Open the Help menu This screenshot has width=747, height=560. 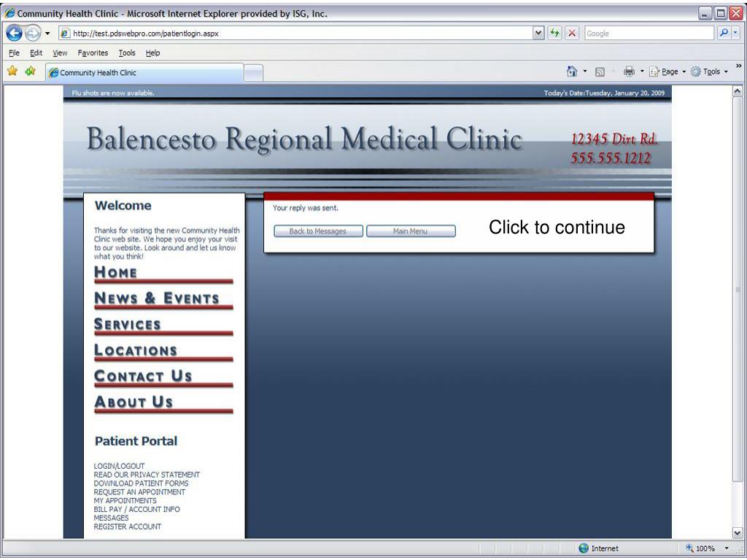pos(153,52)
